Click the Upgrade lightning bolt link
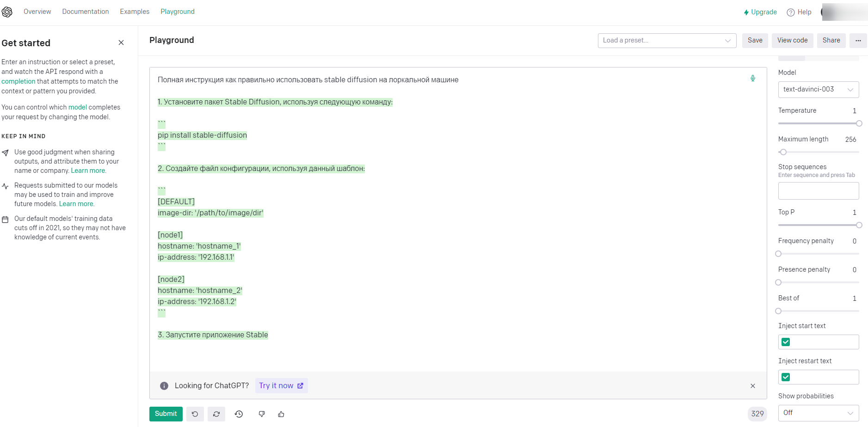868x427 pixels. click(x=760, y=12)
